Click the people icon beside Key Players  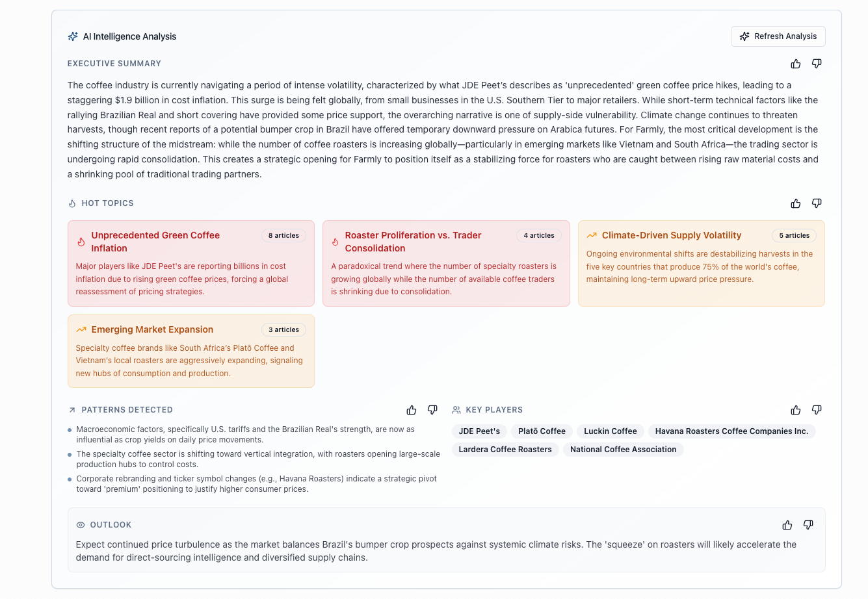pos(455,409)
